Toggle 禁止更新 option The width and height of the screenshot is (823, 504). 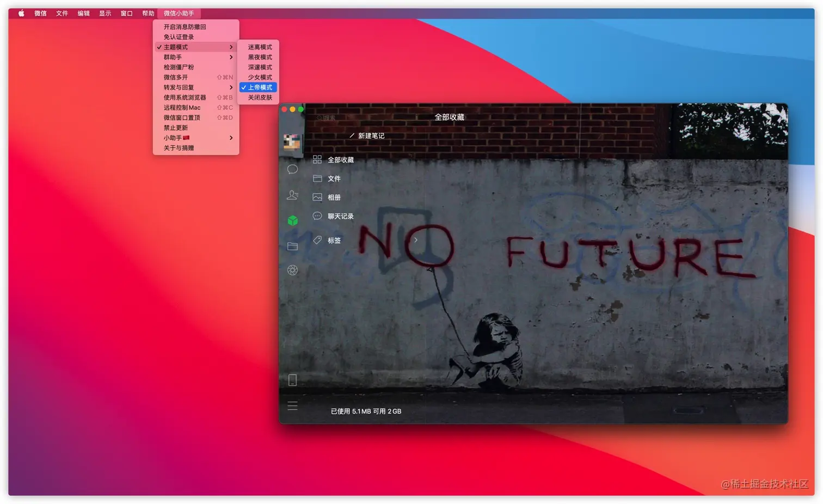point(196,128)
